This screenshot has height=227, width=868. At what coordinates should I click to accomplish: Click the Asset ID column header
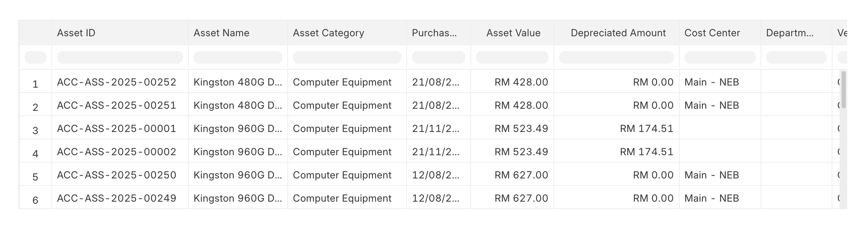pyautogui.click(x=76, y=33)
